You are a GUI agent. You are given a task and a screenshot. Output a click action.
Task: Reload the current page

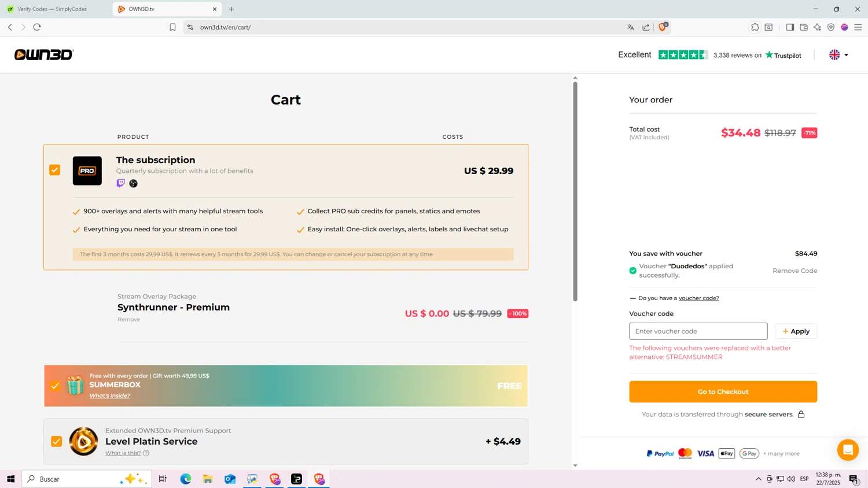[x=37, y=27]
